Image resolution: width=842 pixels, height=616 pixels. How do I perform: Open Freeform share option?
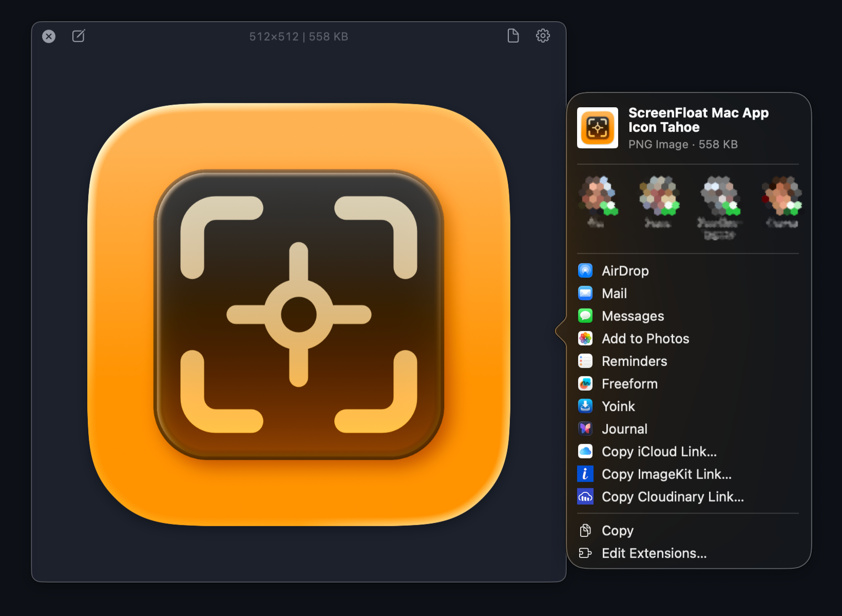point(629,383)
